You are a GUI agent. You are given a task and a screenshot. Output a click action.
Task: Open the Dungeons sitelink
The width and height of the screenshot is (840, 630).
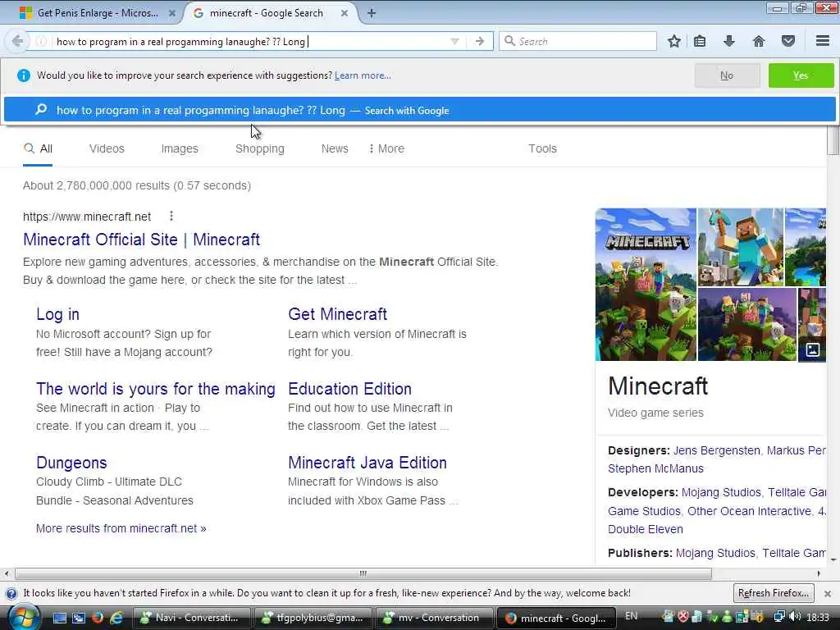(x=72, y=463)
